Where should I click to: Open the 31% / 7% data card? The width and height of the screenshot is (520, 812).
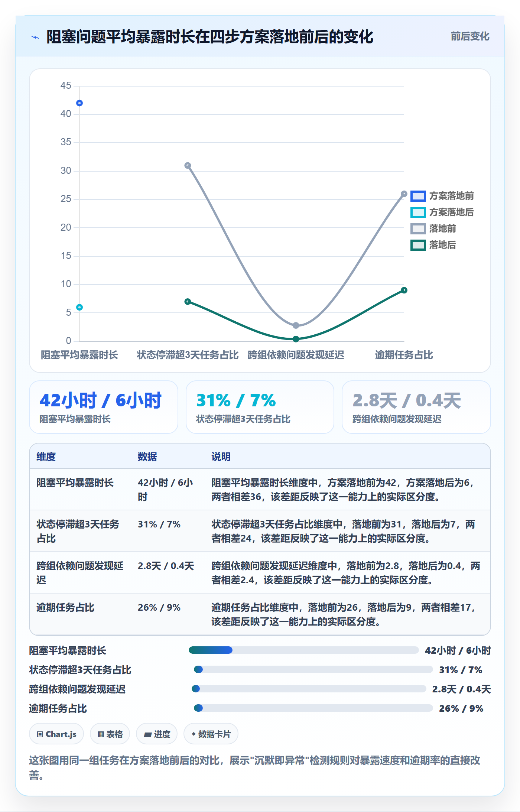(x=260, y=407)
